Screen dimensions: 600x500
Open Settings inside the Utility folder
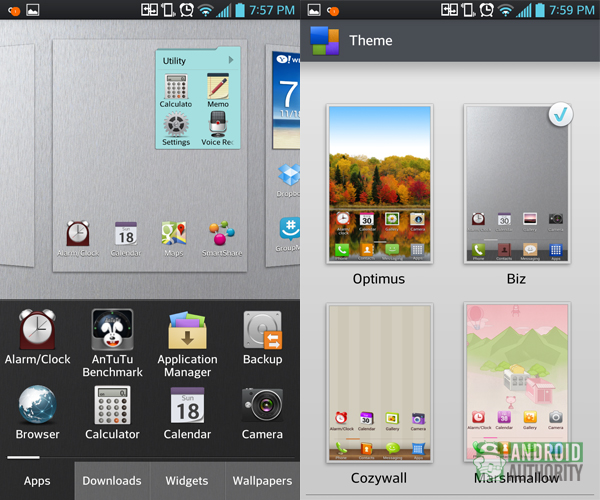[x=176, y=125]
